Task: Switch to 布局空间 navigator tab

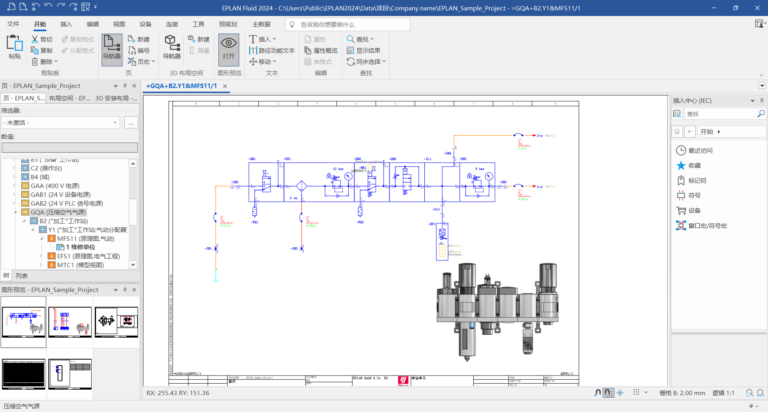Action: coord(69,98)
